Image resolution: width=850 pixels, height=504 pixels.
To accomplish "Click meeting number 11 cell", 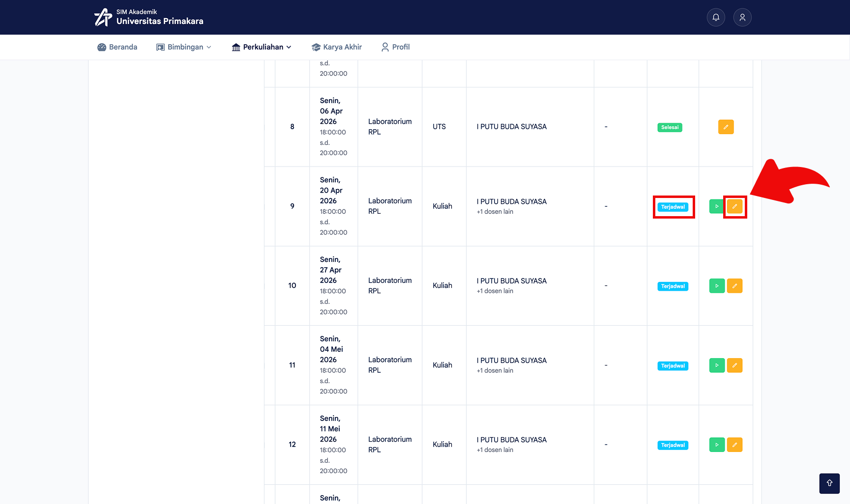I will pos(292,365).
